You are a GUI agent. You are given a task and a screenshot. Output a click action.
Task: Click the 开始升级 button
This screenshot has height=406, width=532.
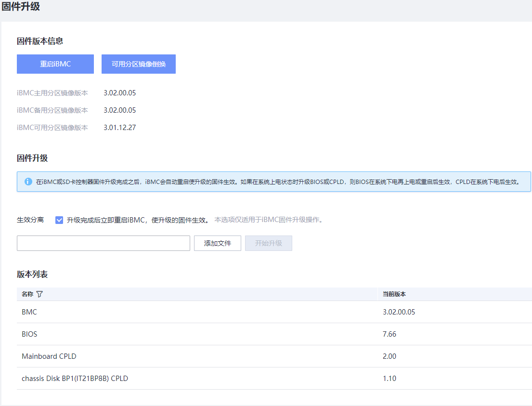click(x=268, y=243)
